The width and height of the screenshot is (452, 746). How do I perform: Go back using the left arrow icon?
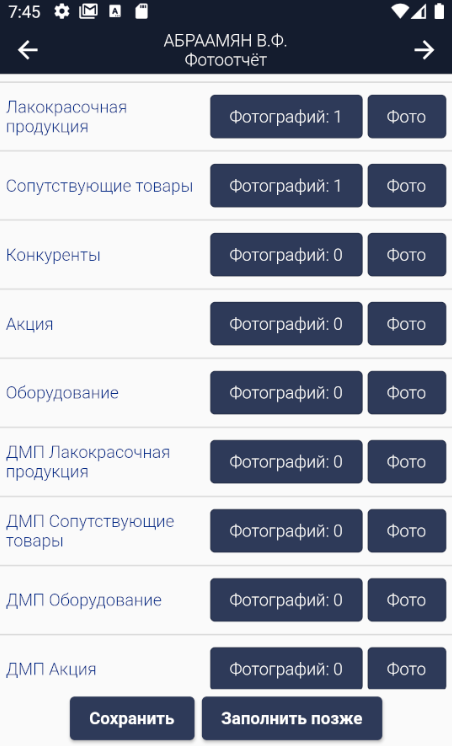28,50
